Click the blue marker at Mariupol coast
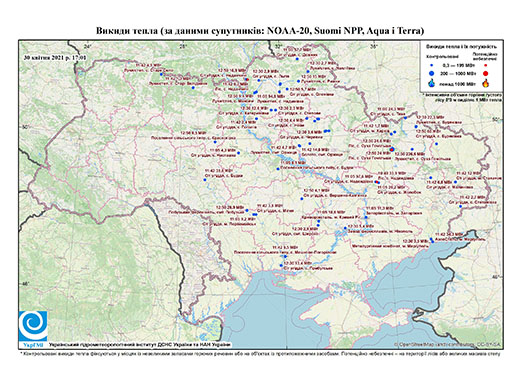The image size is (520, 368). coord(432,240)
